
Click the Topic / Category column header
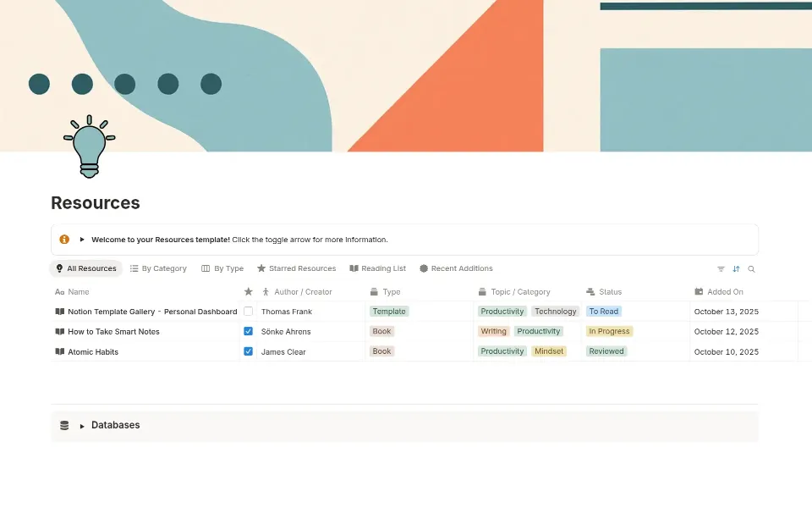tap(514, 292)
